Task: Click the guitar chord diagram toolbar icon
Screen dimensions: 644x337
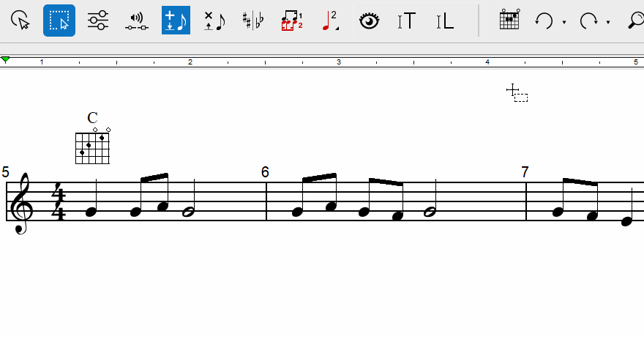Action: coord(509,19)
